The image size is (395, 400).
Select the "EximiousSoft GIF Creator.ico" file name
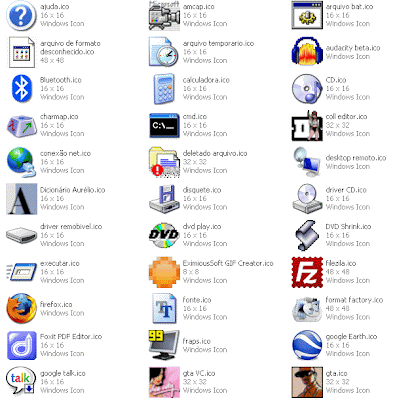[x=228, y=263]
